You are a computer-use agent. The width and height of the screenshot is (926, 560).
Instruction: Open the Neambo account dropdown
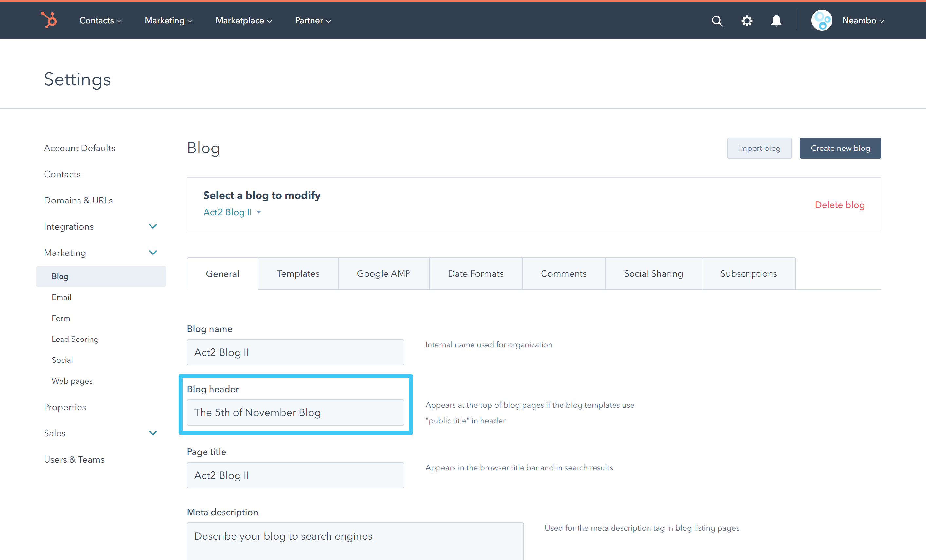(863, 21)
